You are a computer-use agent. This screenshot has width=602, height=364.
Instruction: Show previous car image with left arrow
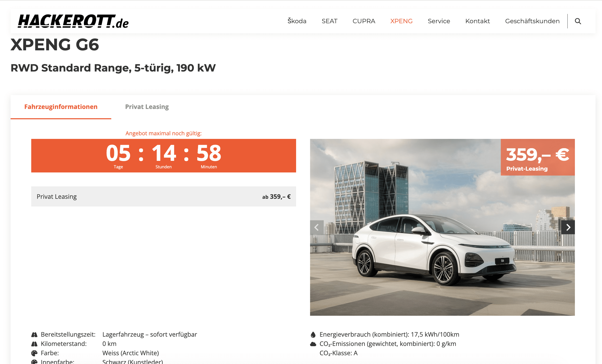(317, 227)
